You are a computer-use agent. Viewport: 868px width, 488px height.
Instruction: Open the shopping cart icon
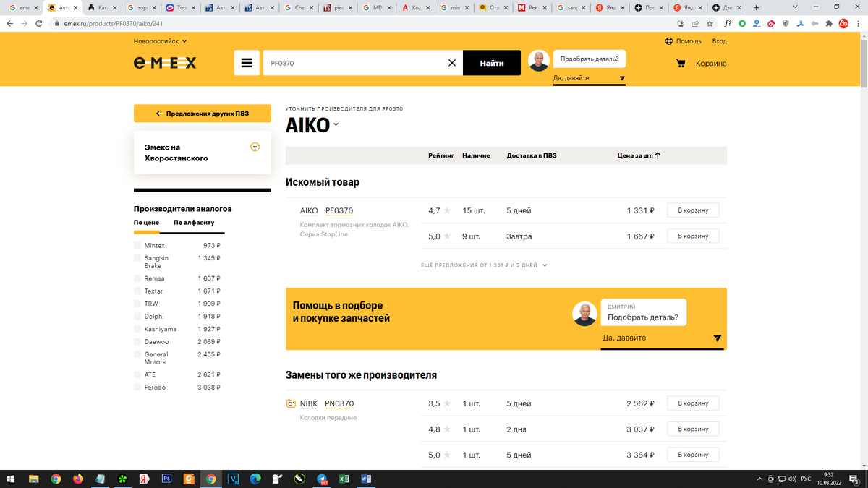(680, 63)
